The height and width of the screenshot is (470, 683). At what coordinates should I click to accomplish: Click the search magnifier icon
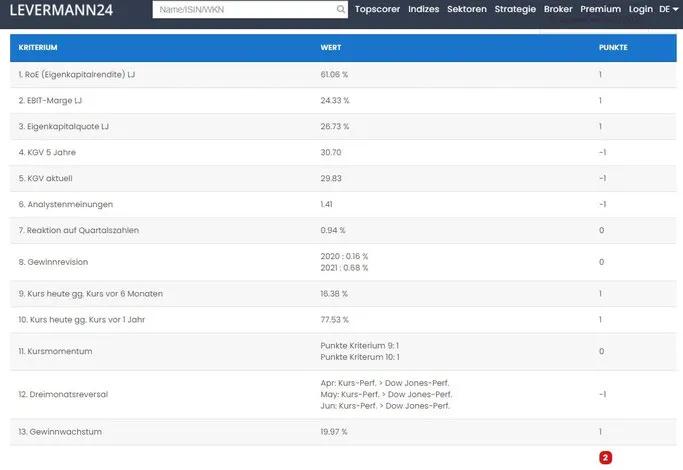341,9
